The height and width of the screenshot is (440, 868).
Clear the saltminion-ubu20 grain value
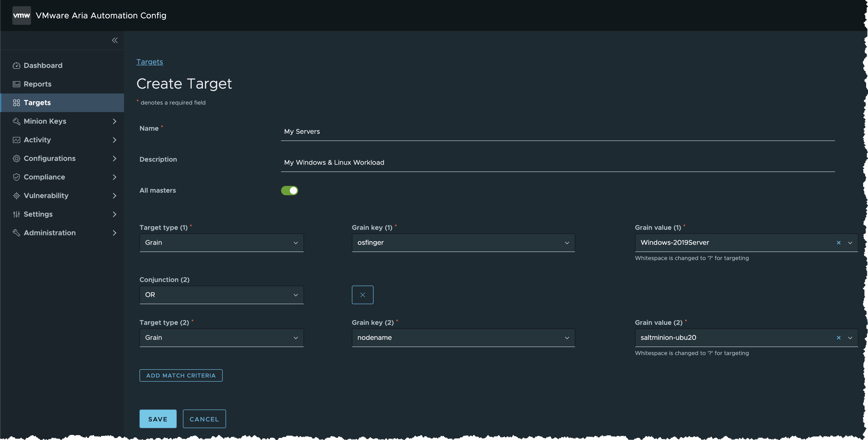click(x=839, y=337)
